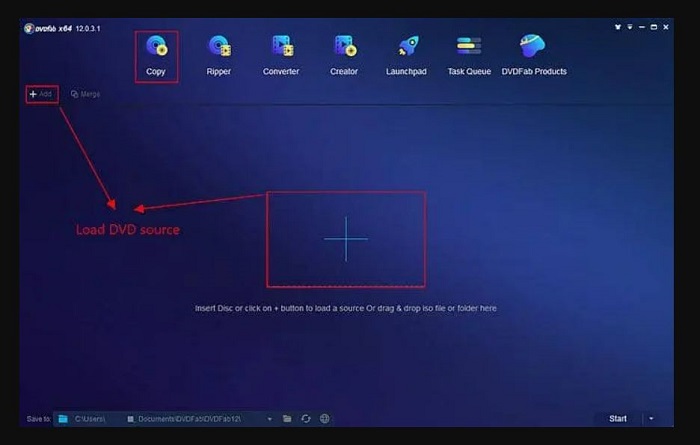Click the Add source button
The width and height of the screenshot is (700, 445).
[x=41, y=94]
